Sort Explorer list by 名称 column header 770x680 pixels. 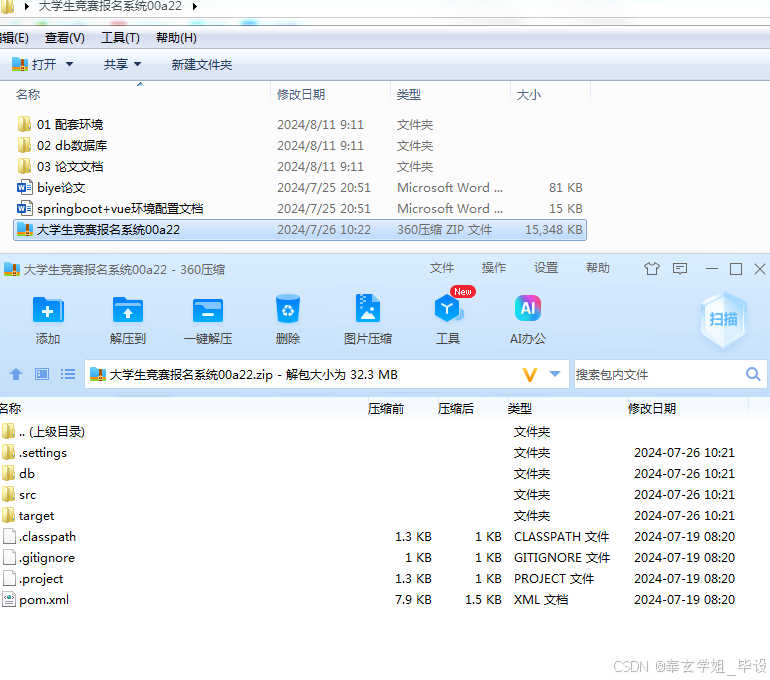pyautogui.click(x=28, y=95)
